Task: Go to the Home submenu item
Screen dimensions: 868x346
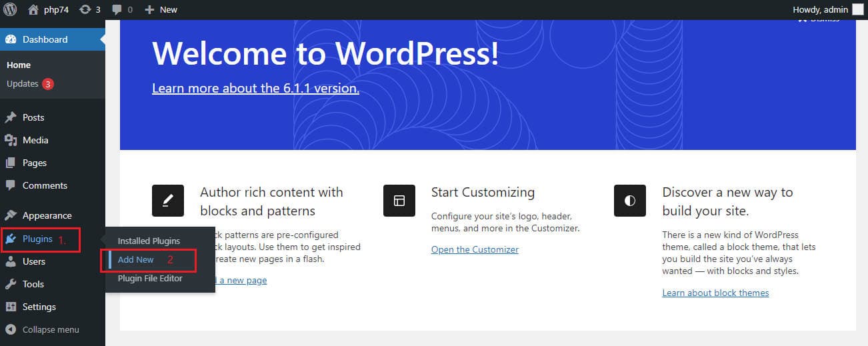Action: point(19,65)
